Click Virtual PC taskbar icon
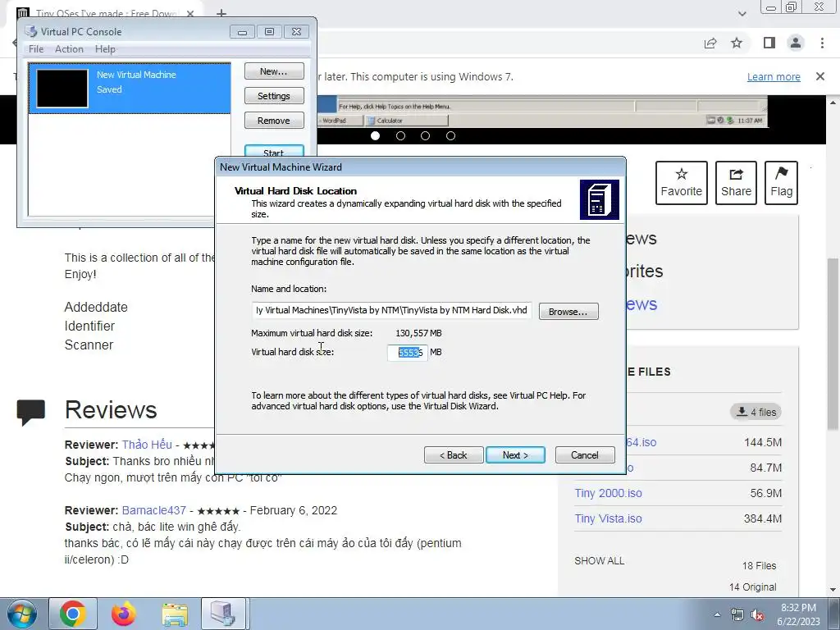 (223, 614)
